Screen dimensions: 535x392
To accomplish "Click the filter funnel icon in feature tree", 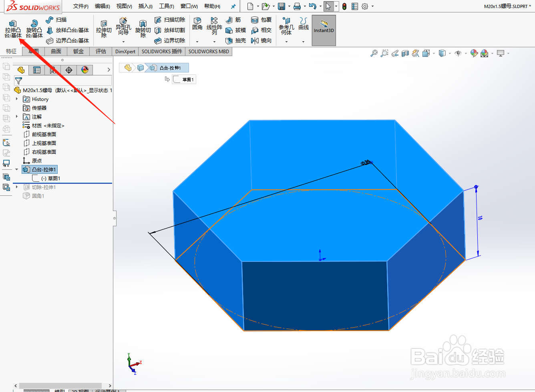I will (x=18, y=80).
